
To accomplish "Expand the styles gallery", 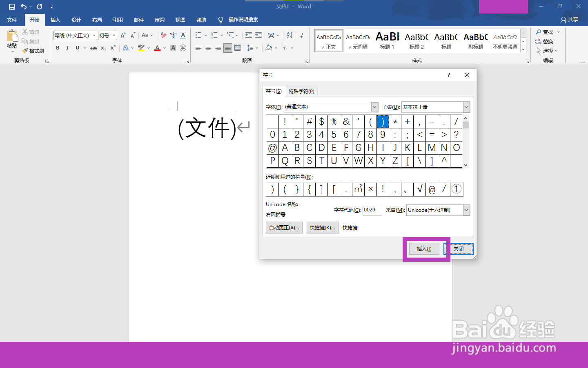I will click(523, 49).
